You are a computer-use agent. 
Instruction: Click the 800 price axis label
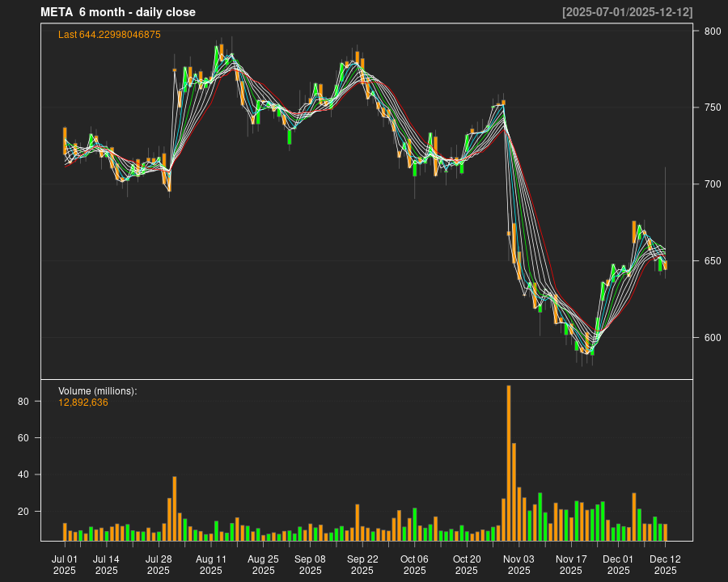712,32
